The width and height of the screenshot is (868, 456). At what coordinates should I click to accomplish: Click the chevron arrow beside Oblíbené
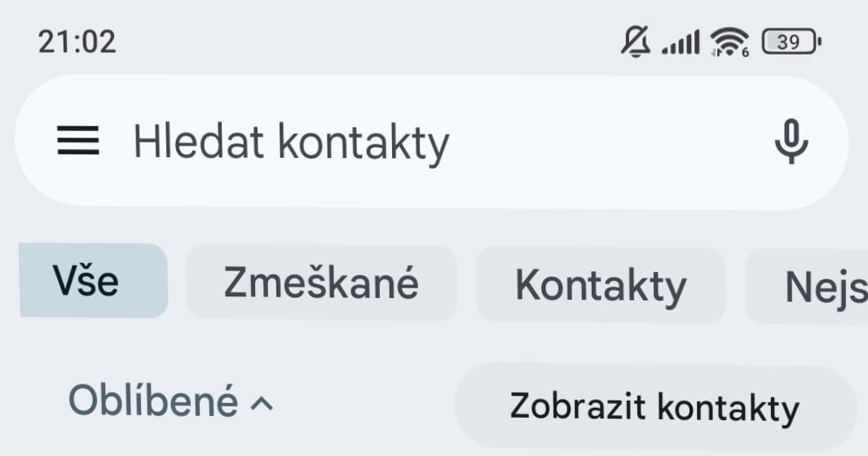pyautogui.click(x=261, y=403)
